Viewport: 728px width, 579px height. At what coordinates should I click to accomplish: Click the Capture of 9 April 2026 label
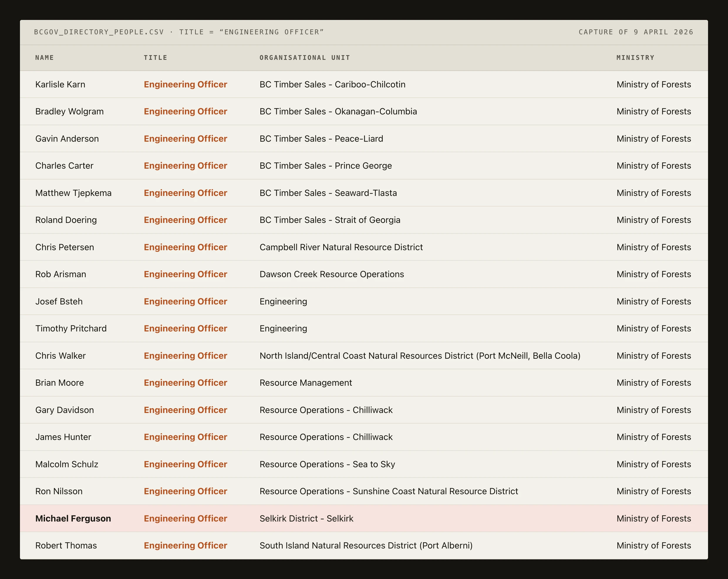pos(636,32)
